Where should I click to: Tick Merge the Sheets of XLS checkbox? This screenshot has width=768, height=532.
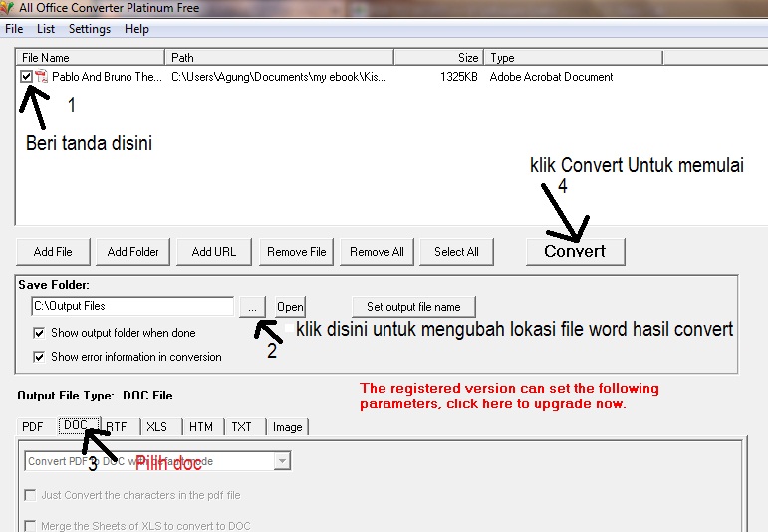(30, 526)
